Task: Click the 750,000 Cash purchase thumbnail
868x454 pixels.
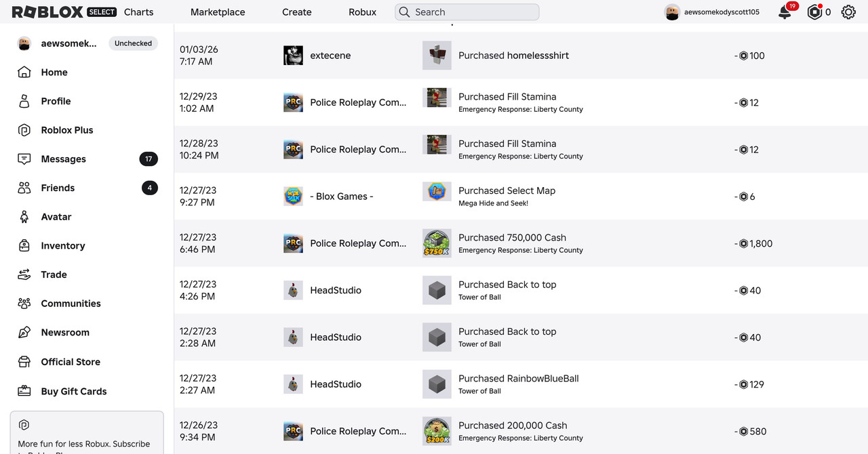Action: tap(437, 243)
